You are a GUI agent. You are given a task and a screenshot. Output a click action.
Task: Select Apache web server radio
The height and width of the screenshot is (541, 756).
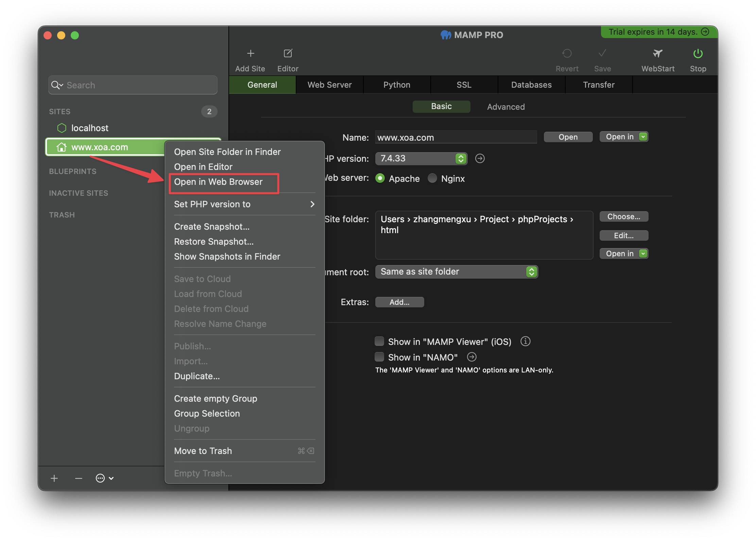pos(380,178)
